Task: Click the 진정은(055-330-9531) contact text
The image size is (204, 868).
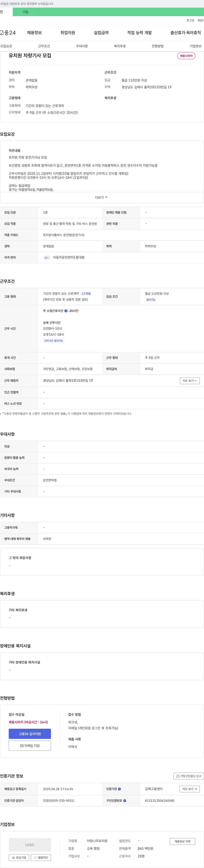Action: [59, 801]
